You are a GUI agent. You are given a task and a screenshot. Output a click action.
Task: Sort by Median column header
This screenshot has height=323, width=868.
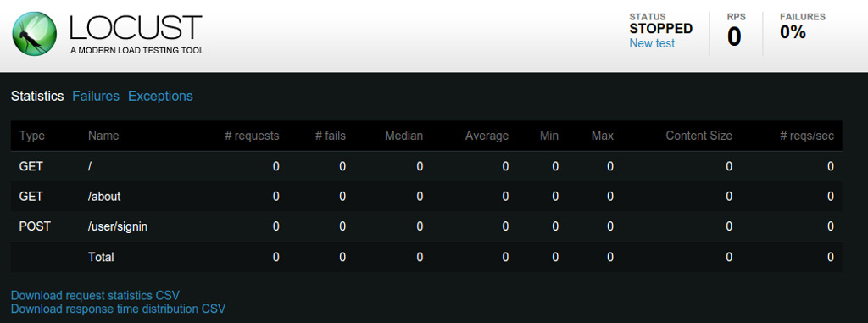[403, 136]
